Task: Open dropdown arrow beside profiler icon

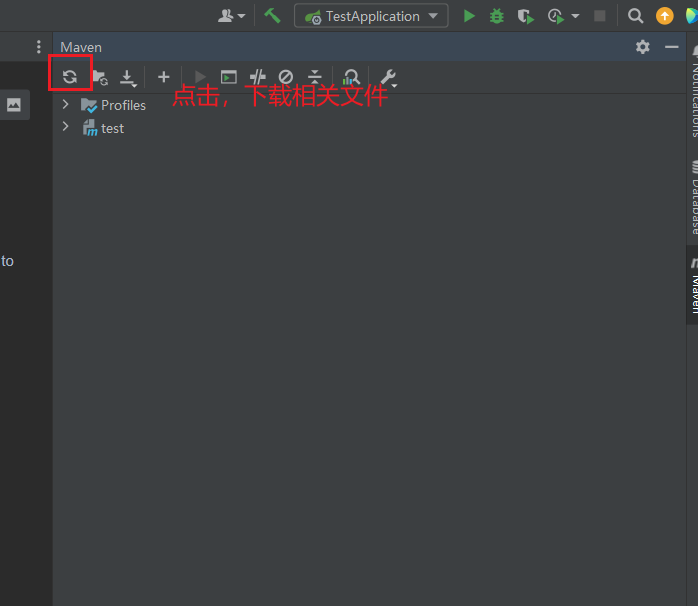Action: tap(575, 16)
